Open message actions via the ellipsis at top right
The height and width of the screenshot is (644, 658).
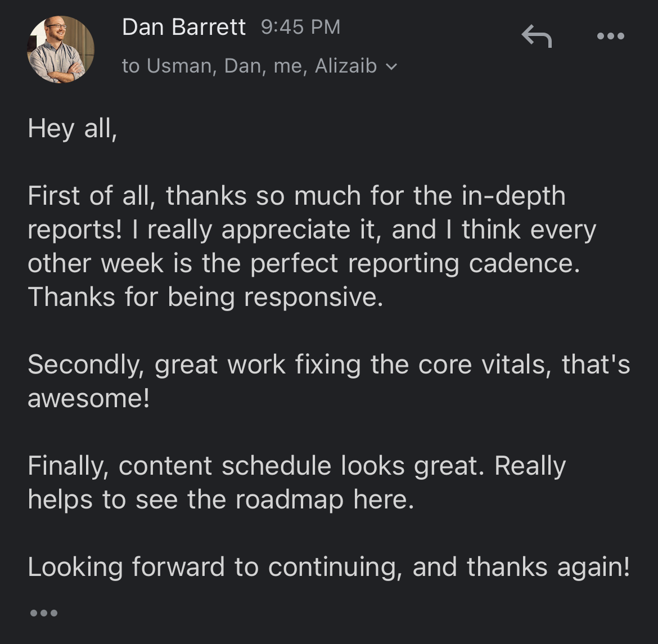[x=611, y=36]
